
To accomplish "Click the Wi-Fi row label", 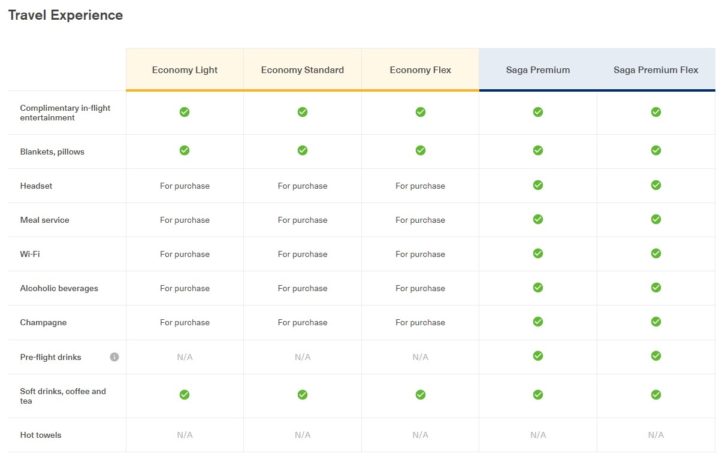I will tap(30, 254).
